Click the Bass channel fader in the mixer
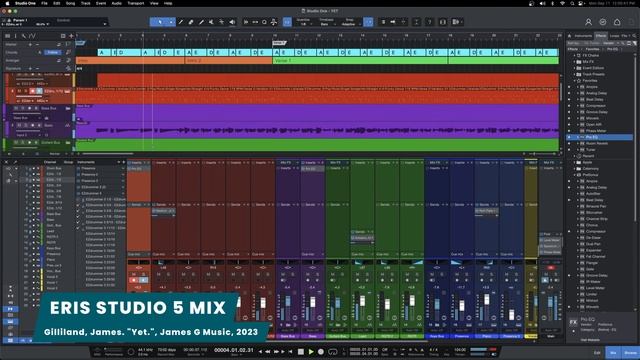 [x=313, y=302]
